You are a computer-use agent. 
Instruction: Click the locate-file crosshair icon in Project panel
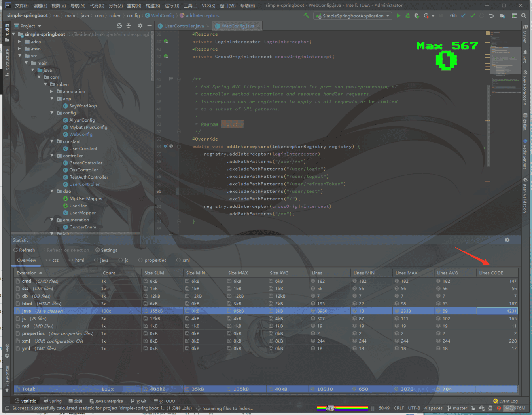(119, 26)
